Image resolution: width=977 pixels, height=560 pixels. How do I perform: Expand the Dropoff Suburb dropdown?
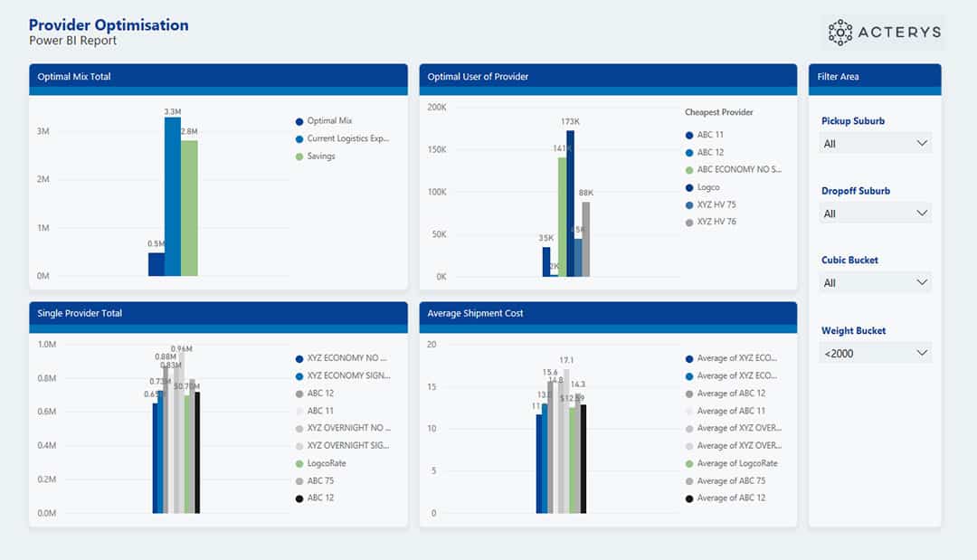(x=876, y=214)
